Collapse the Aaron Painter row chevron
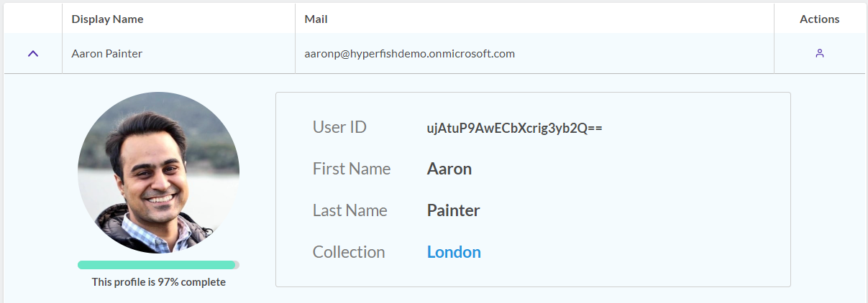Viewport: 868px width, 303px height. 33,54
